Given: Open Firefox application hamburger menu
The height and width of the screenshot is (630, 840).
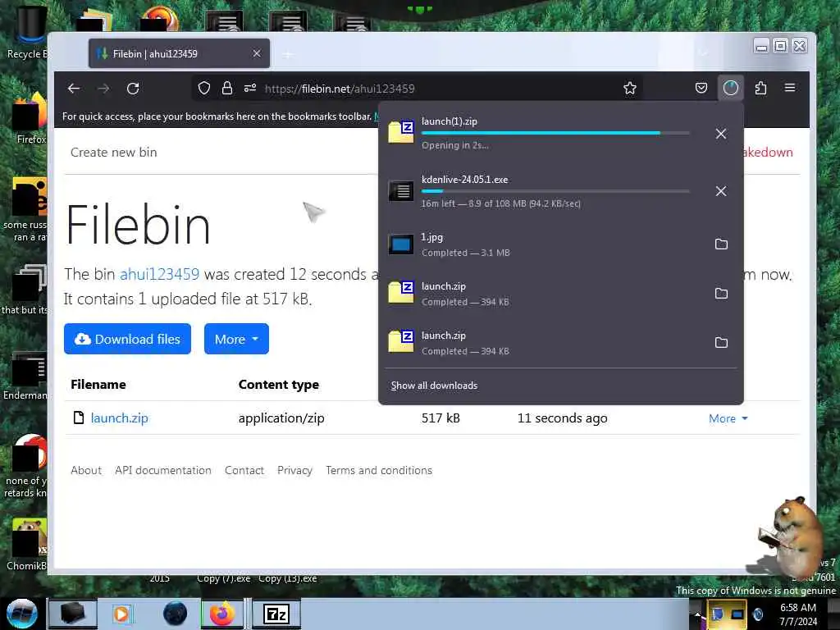Looking at the screenshot, I should pos(790,88).
